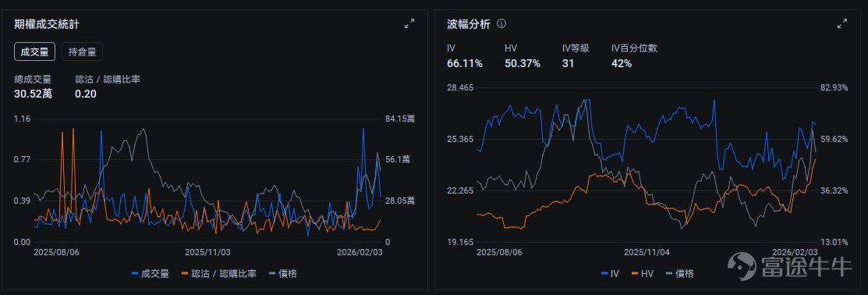Click the 波幅分析 panel title

pos(469,23)
